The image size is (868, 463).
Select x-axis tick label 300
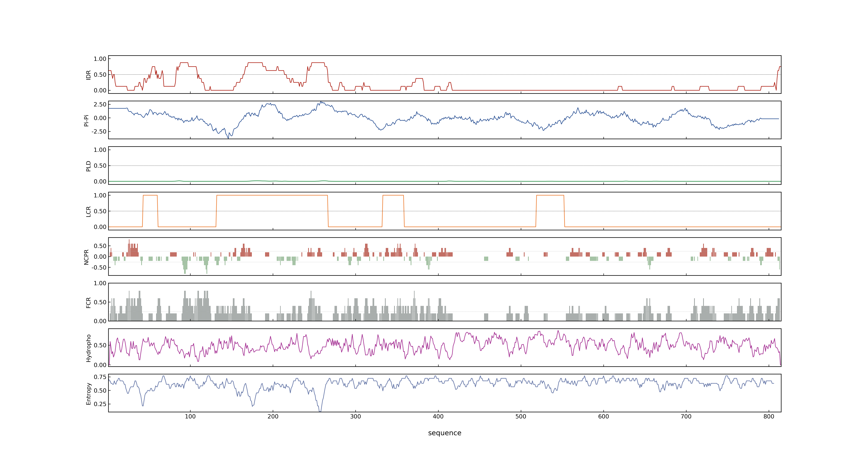click(x=356, y=416)
